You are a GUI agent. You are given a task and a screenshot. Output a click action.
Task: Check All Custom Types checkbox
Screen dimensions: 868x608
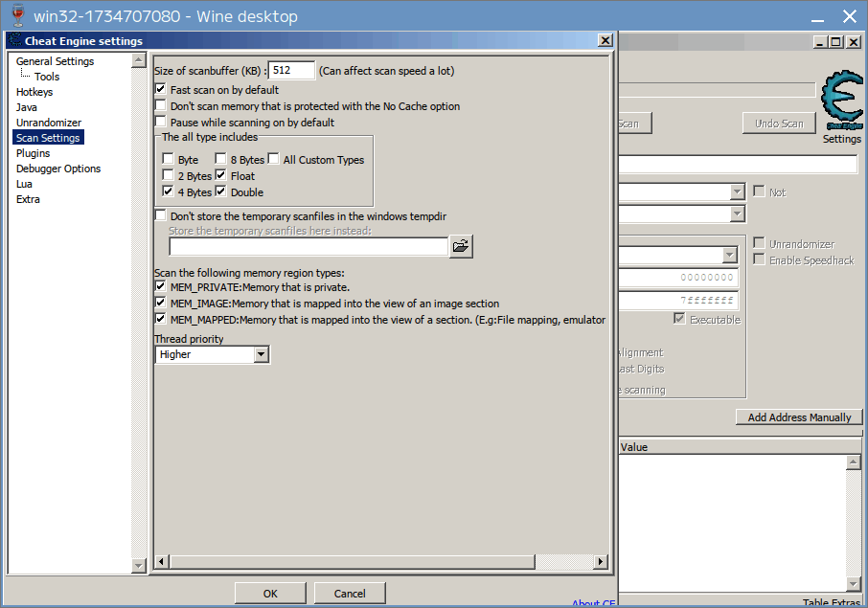273,159
